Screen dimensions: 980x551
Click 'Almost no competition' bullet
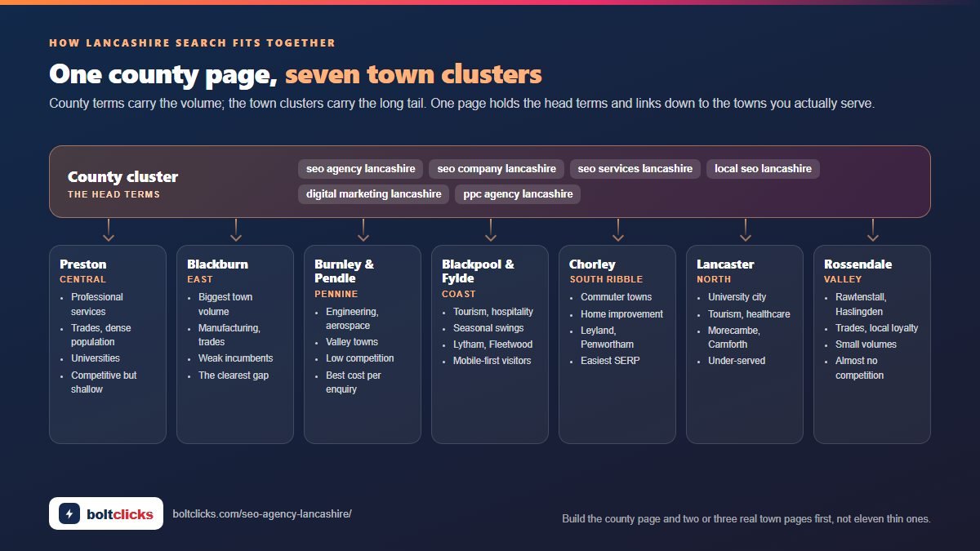point(859,368)
